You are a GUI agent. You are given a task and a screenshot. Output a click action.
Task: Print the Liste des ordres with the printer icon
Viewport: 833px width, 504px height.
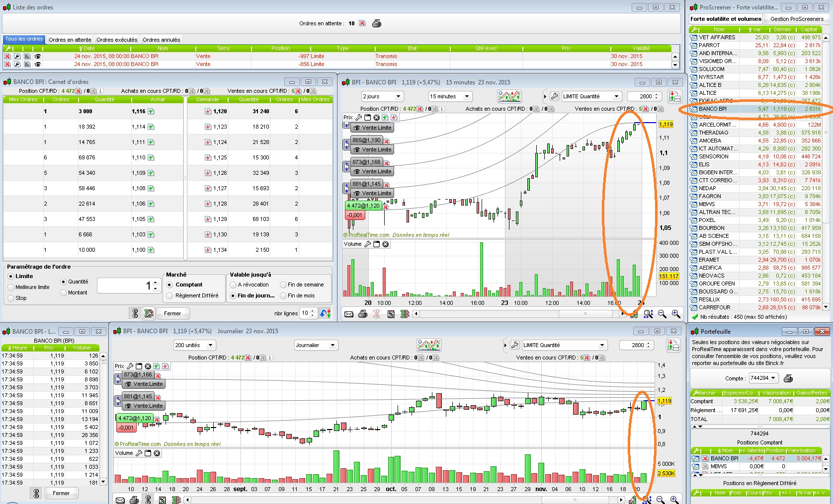pyautogui.click(x=377, y=23)
